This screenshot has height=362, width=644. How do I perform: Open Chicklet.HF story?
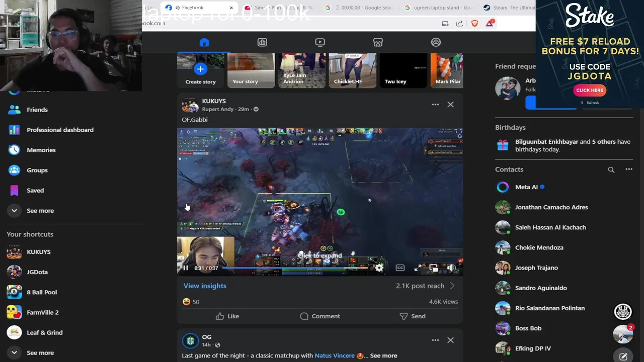point(352,70)
